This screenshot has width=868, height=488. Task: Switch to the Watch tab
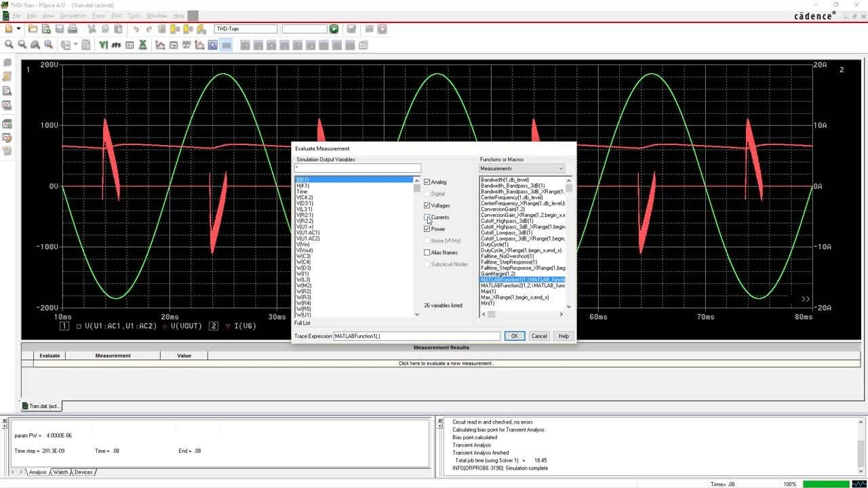coord(60,472)
